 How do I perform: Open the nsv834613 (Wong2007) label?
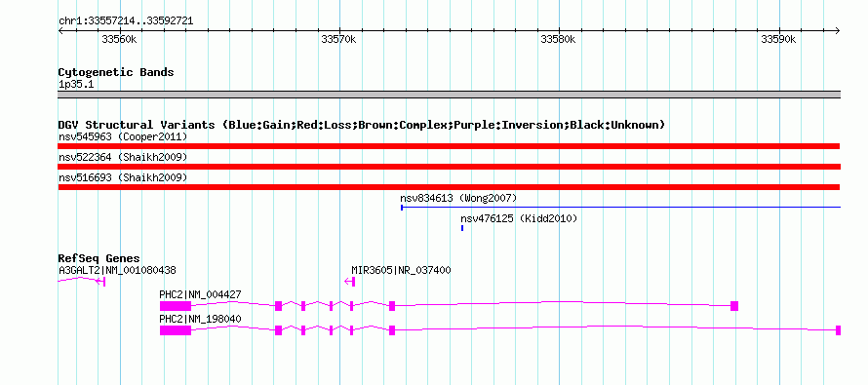458,198
